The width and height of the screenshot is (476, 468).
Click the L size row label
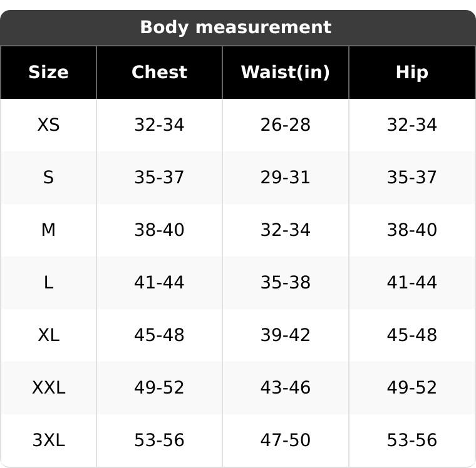pos(48,283)
